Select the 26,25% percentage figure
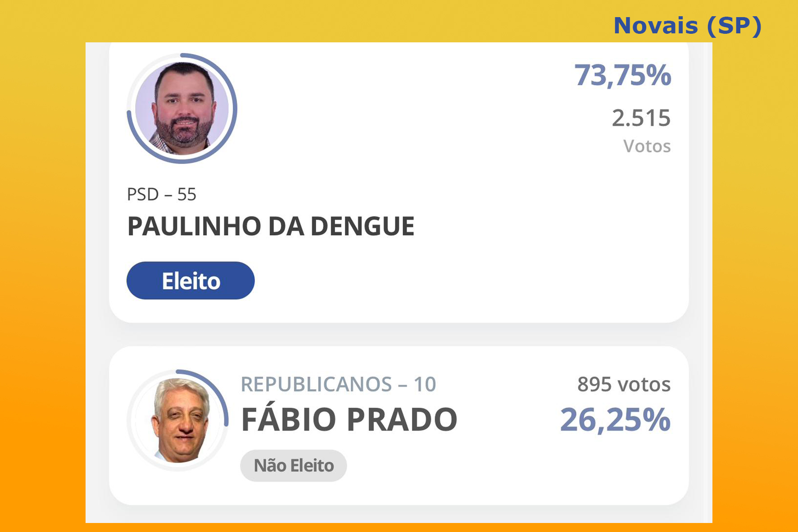The width and height of the screenshot is (798, 532). [615, 420]
